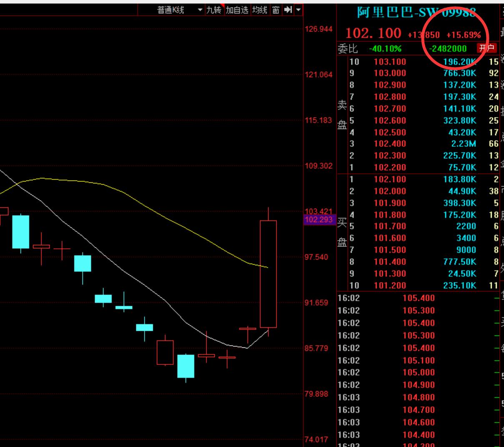Click sell volume 2.23M
The width and height of the screenshot is (504, 447).
464,144
